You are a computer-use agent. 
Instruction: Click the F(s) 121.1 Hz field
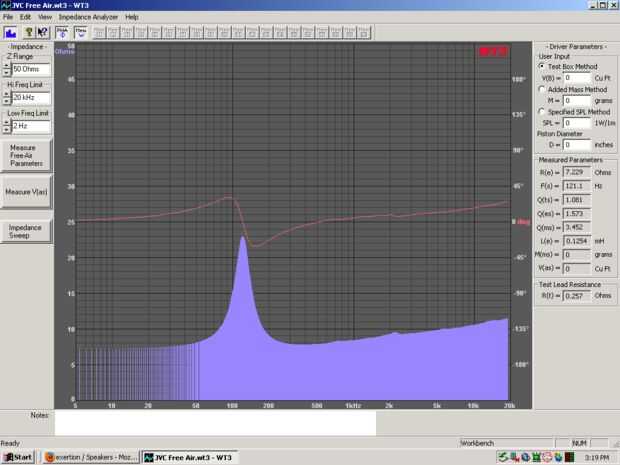pos(577,186)
